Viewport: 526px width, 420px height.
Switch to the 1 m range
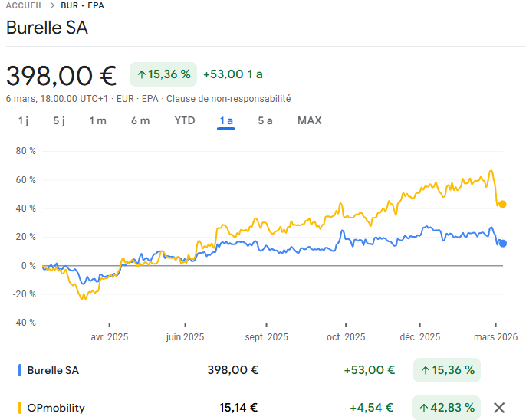click(97, 120)
